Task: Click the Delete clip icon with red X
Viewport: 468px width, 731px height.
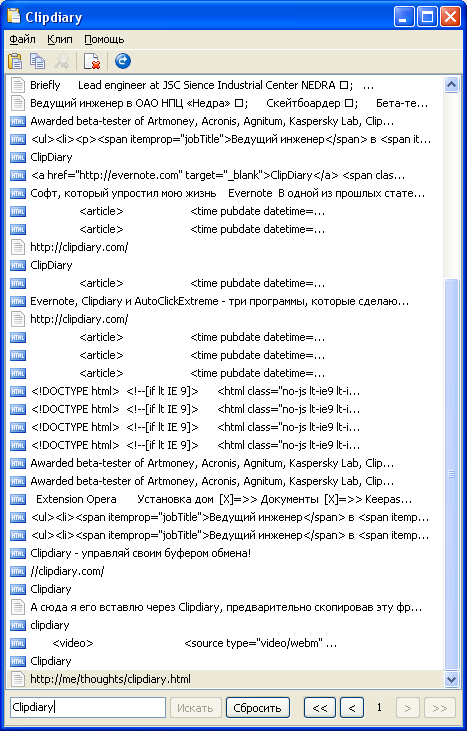Action: [x=92, y=61]
